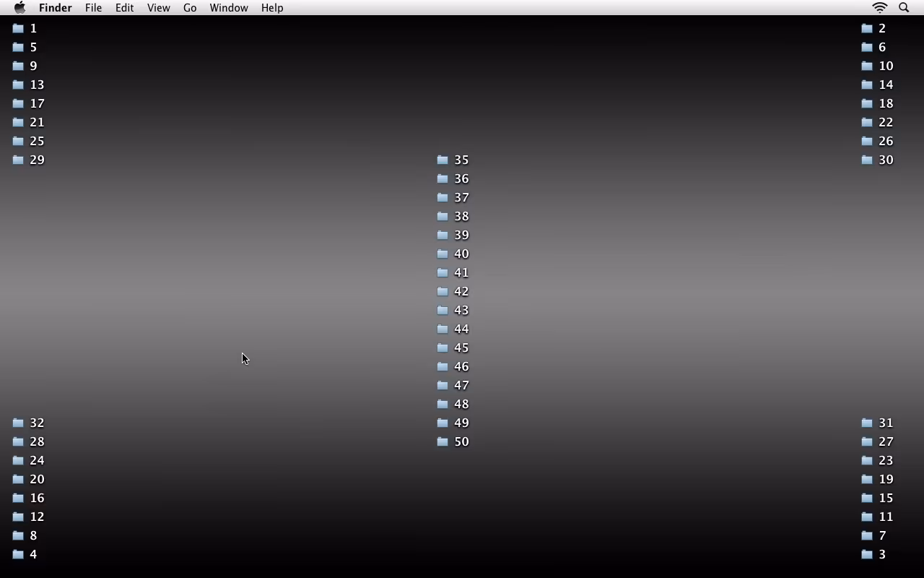Screen dimensions: 924x578
Task: Select folder 42 icon
Action: coord(443,291)
